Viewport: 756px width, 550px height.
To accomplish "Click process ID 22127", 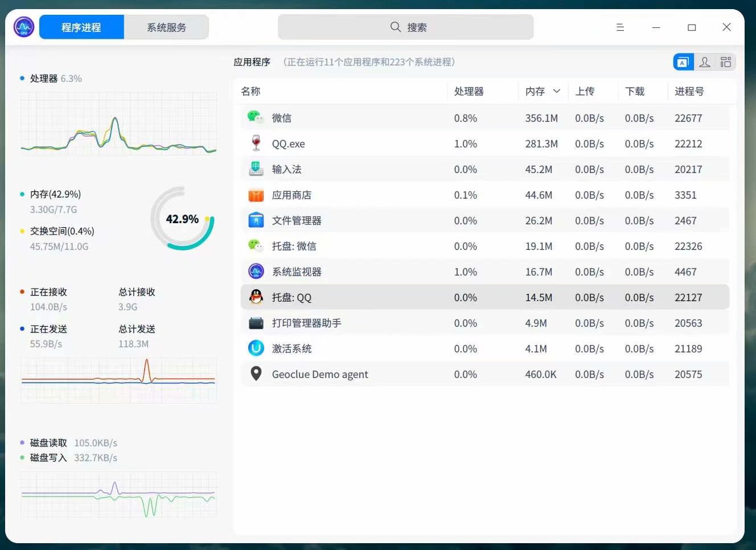I will tap(688, 297).
